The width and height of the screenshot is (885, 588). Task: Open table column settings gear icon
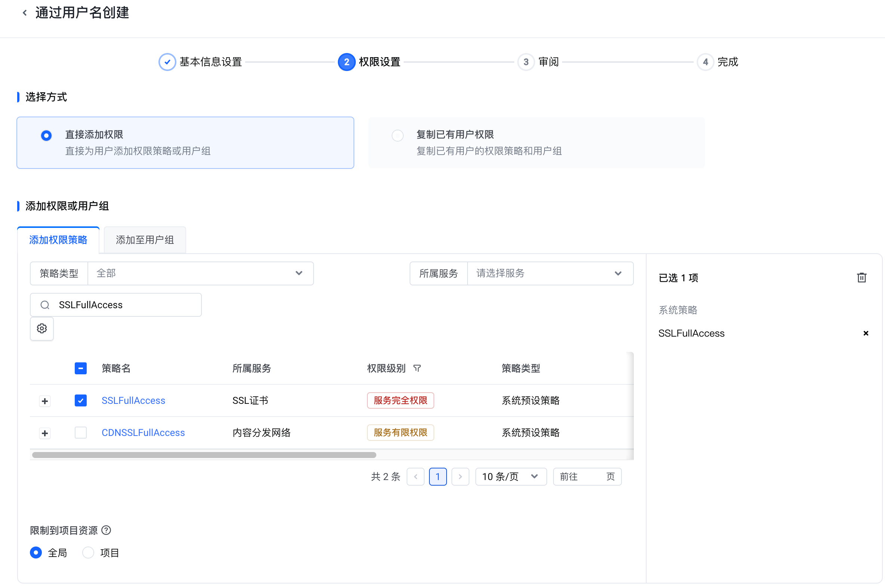[x=41, y=328]
